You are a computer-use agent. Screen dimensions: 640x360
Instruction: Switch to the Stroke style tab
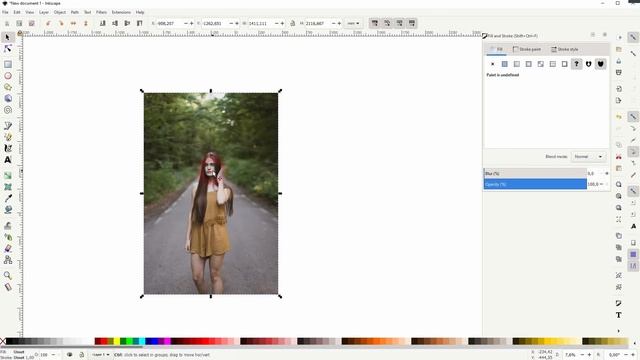click(564, 49)
